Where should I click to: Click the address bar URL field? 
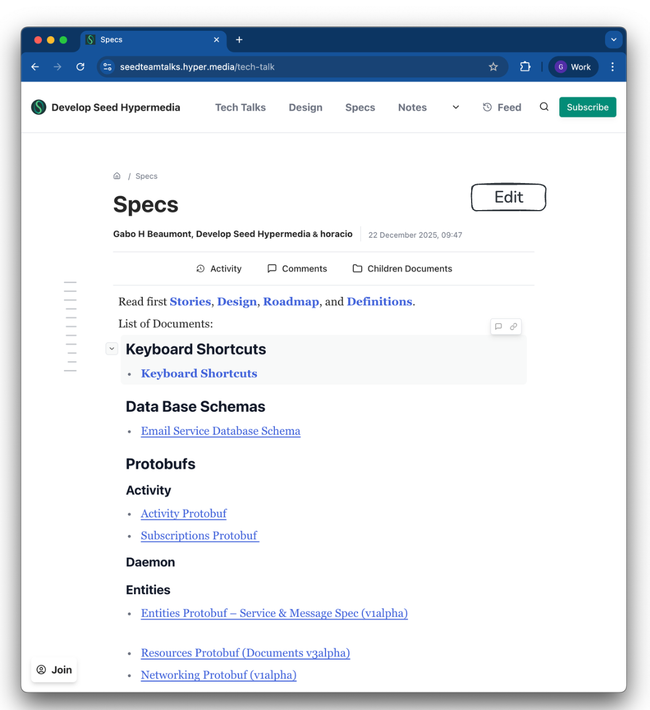[300, 67]
